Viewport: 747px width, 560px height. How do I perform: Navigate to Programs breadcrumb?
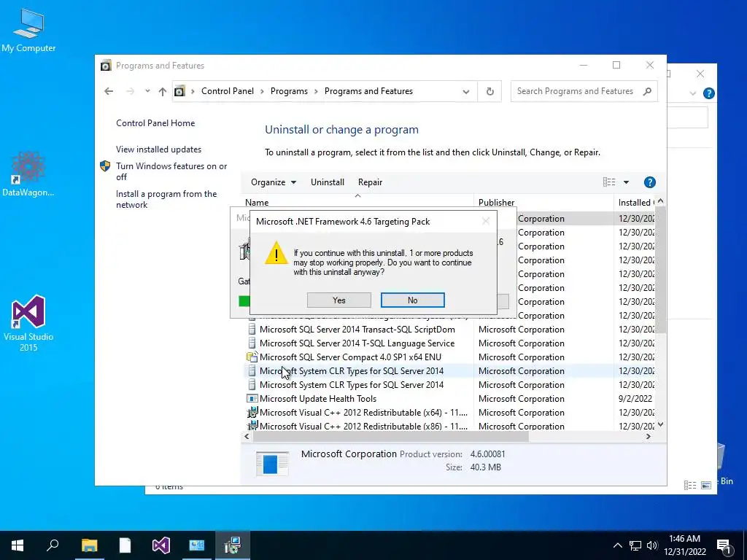point(289,91)
